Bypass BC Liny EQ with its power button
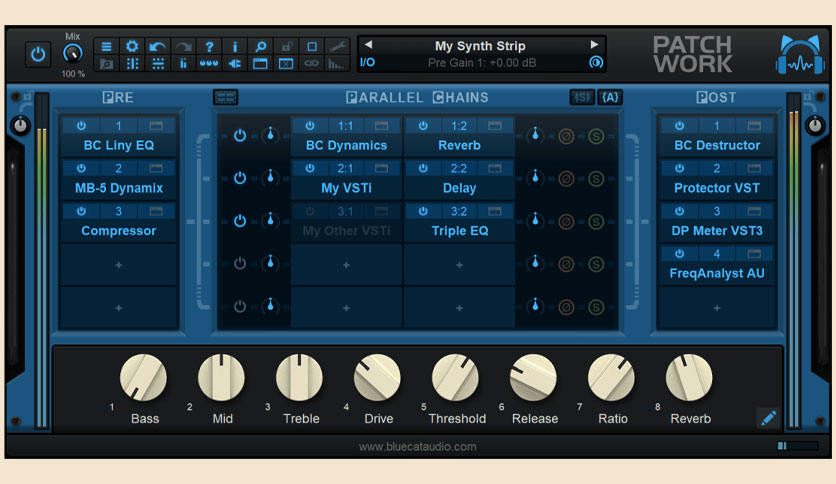The width and height of the screenshot is (836, 484). (81, 126)
